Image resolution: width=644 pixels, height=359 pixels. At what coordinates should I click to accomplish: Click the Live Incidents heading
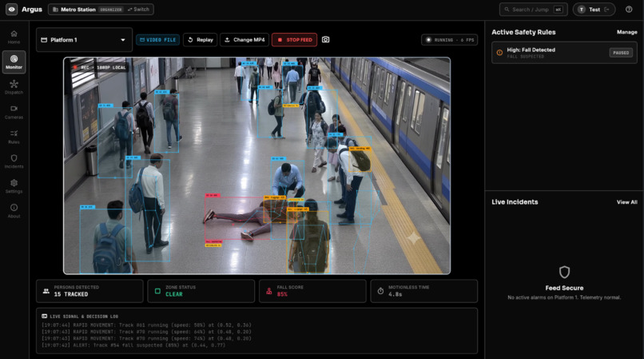point(515,202)
